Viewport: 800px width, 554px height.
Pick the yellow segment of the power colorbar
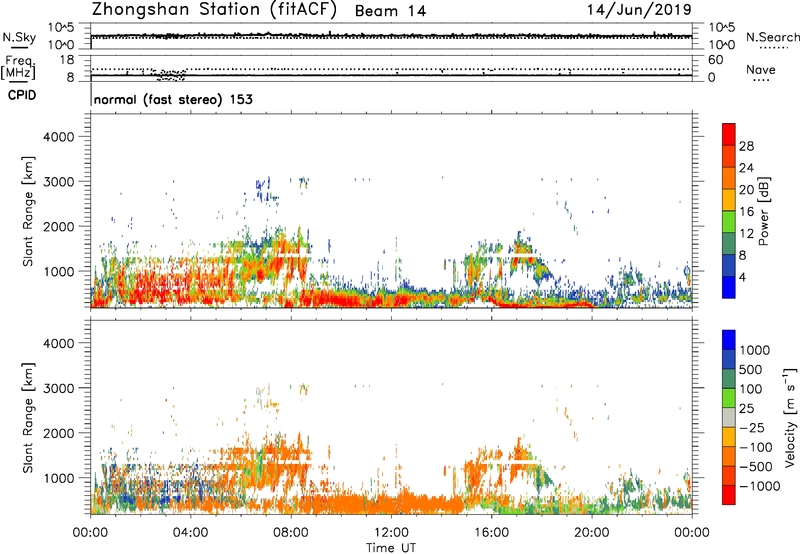729,200
